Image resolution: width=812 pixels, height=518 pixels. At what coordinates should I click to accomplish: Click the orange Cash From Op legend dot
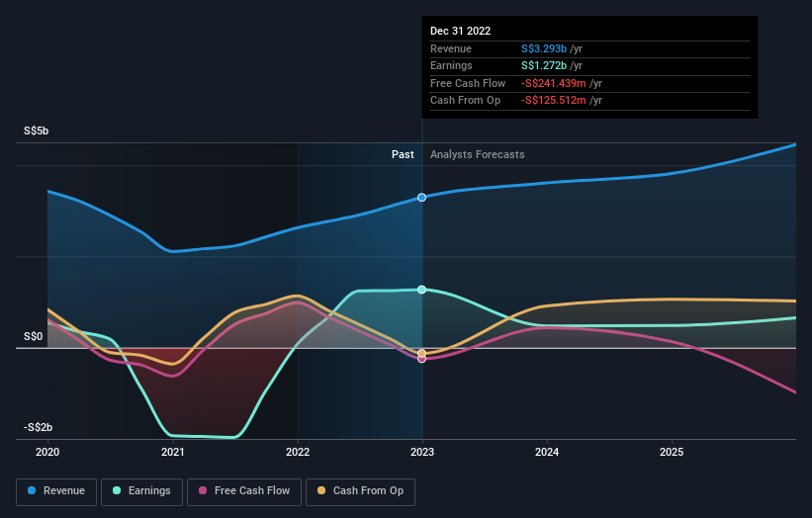point(321,490)
